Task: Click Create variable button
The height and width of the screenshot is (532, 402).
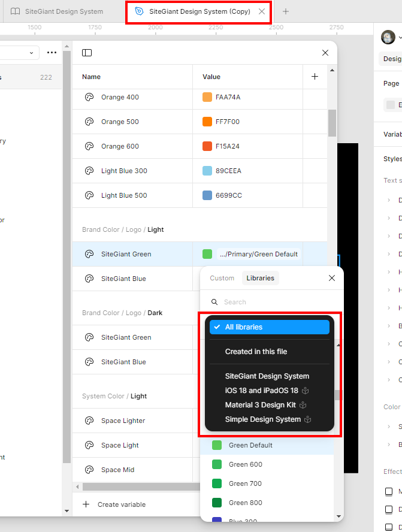Action: pyautogui.click(x=114, y=504)
